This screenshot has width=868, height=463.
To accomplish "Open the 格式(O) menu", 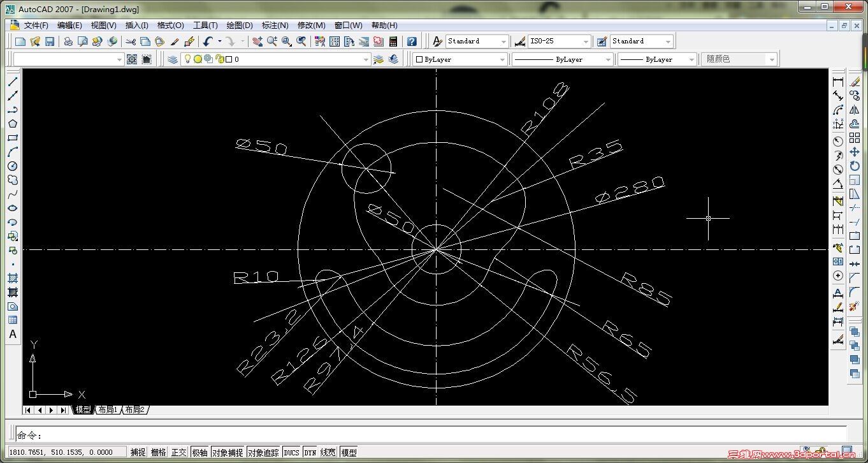I will (x=170, y=26).
